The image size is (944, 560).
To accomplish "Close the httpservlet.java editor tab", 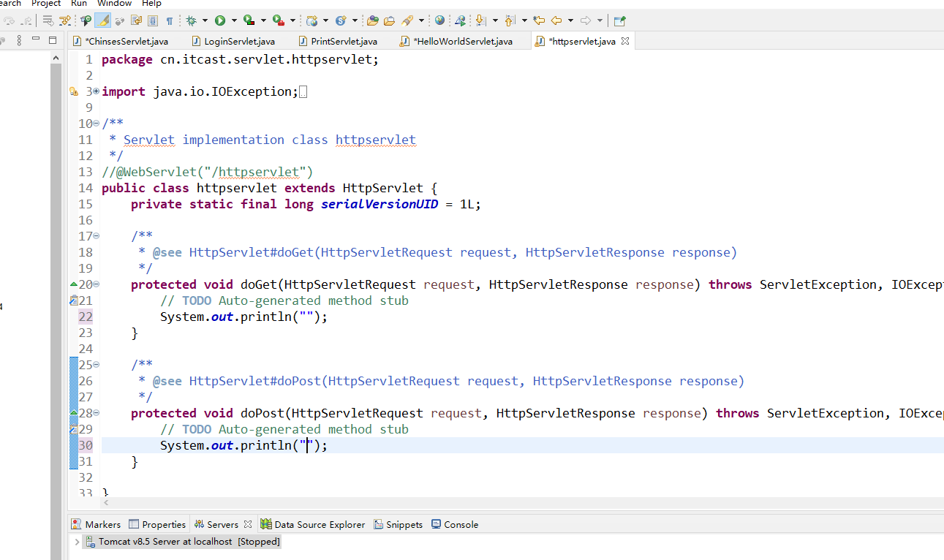I will point(625,41).
